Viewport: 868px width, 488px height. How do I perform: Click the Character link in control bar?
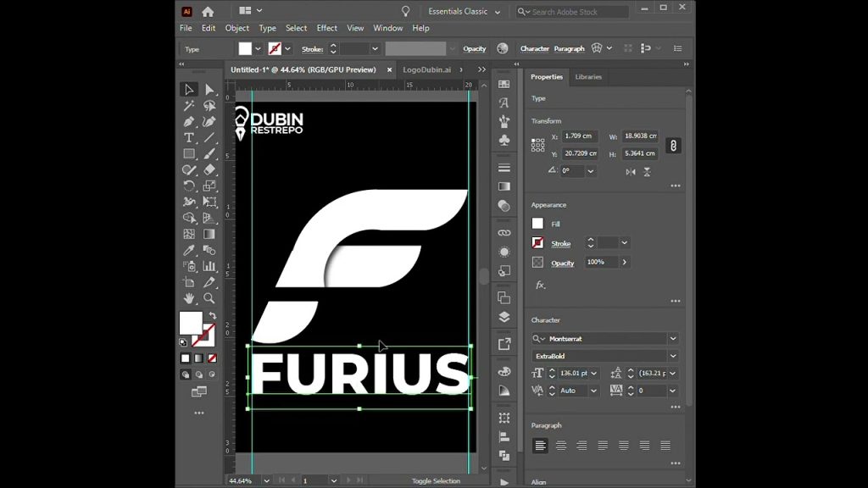coord(534,49)
